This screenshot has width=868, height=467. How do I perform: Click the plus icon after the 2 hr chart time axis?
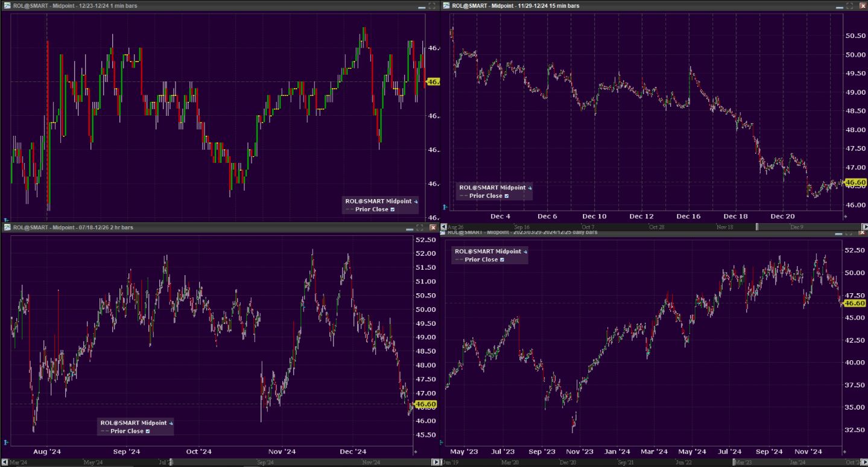pyautogui.click(x=415, y=451)
